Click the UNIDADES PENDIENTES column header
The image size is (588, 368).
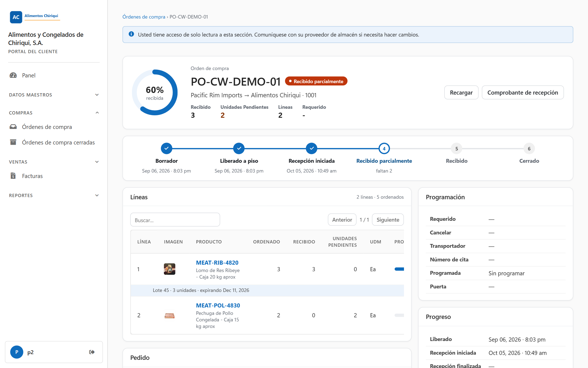click(x=342, y=242)
